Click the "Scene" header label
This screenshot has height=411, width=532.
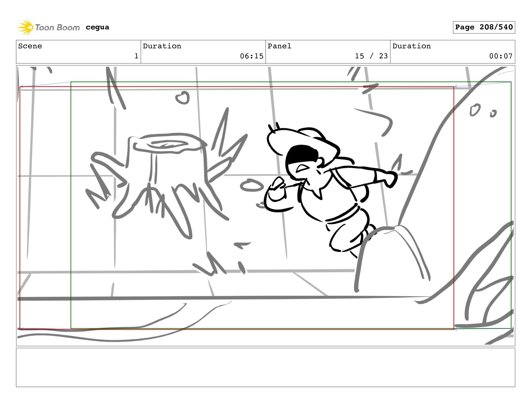coord(30,46)
